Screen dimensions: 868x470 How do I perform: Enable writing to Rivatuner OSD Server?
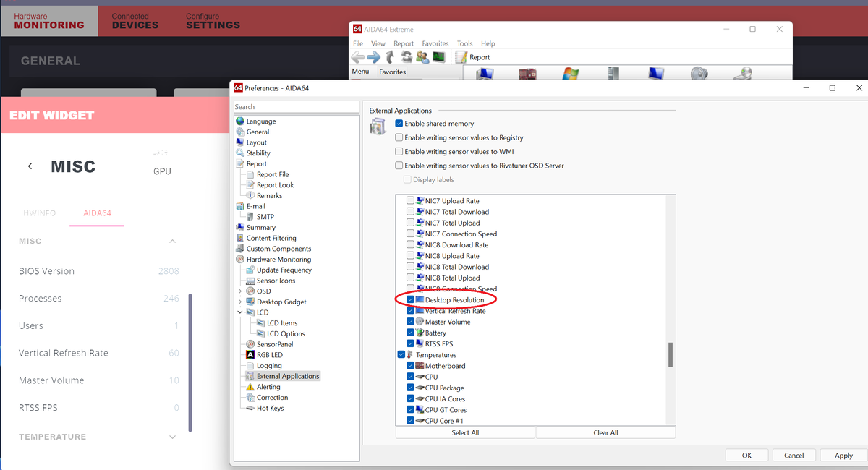399,166
